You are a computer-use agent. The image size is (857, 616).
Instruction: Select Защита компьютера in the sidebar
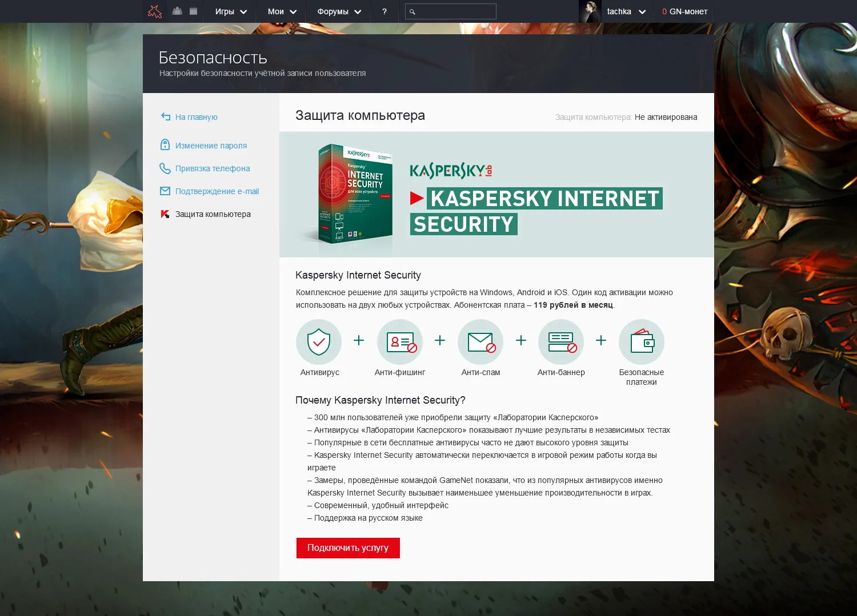click(x=213, y=214)
